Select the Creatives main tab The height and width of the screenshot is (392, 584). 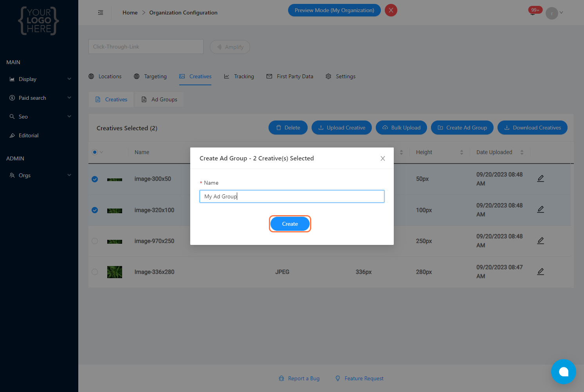pos(195,76)
